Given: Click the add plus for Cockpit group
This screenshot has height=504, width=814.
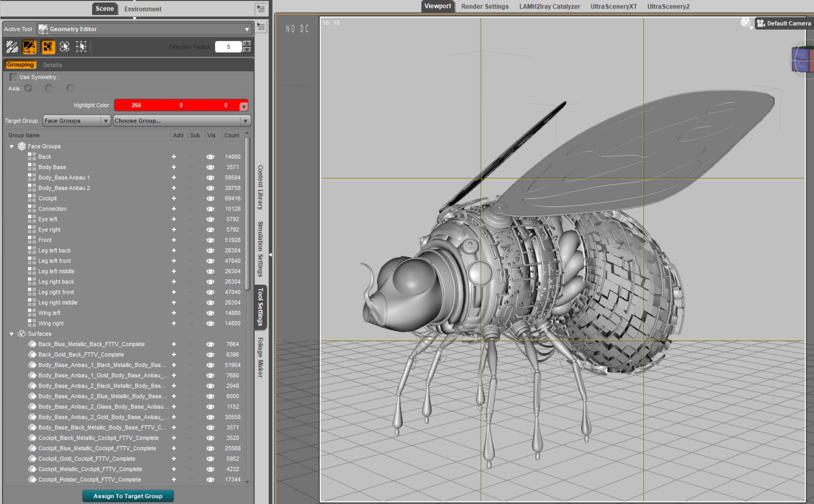Looking at the screenshot, I should coord(174,198).
